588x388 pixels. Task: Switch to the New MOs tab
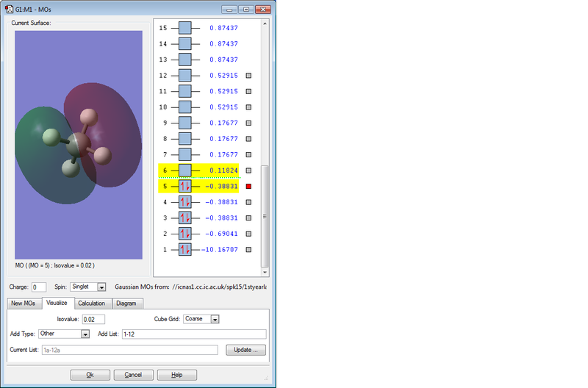(x=24, y=303)
